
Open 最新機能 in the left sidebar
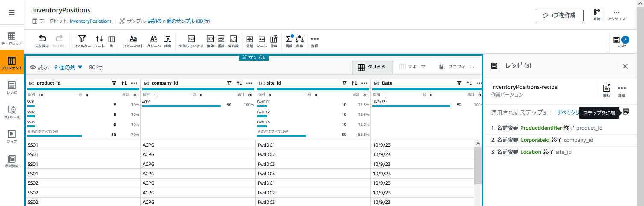(12, 161)
